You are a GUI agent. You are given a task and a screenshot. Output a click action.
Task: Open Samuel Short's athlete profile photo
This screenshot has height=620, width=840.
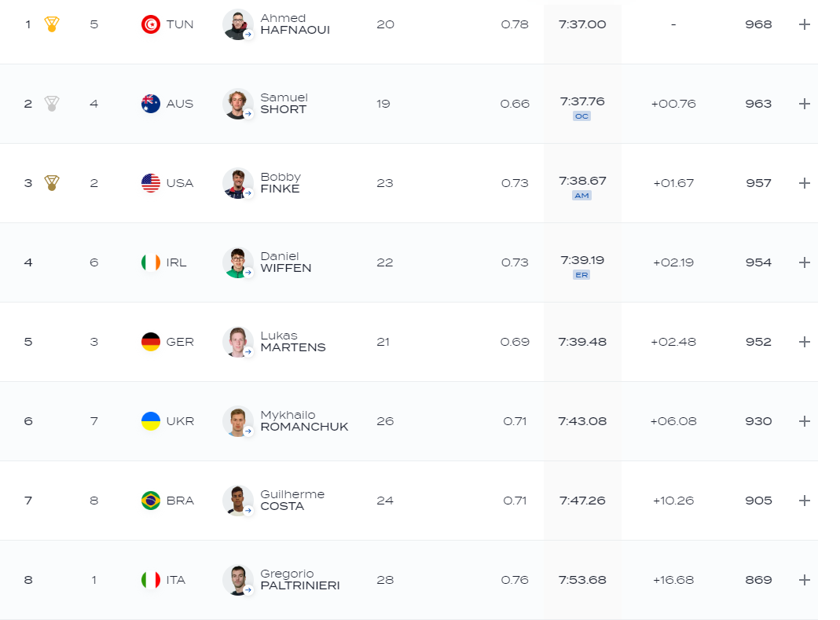click(238, 104)
